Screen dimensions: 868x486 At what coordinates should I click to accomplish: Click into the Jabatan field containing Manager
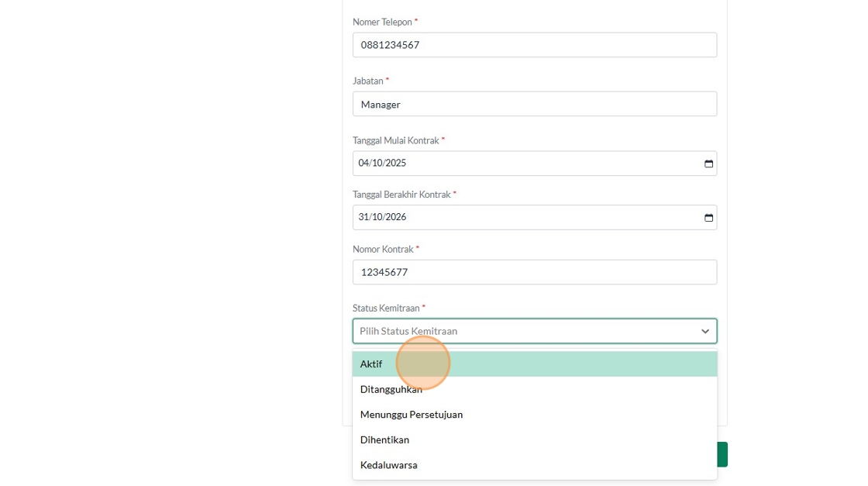(535, 104)
